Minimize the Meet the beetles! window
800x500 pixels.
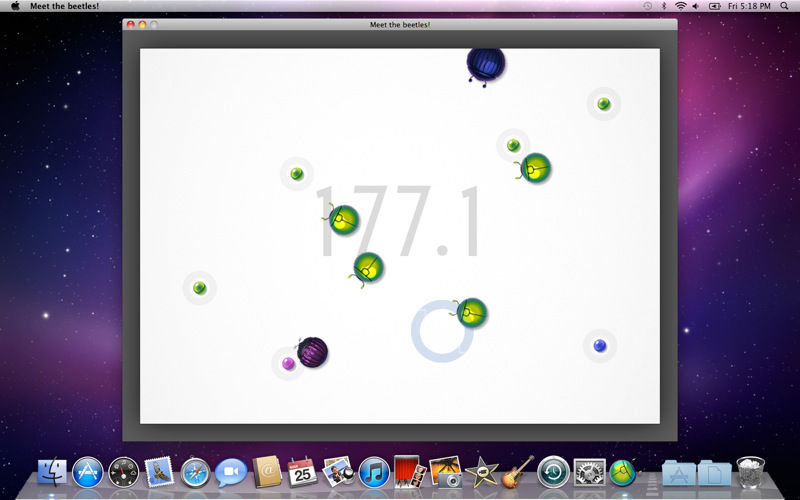(x=142, y=24)
